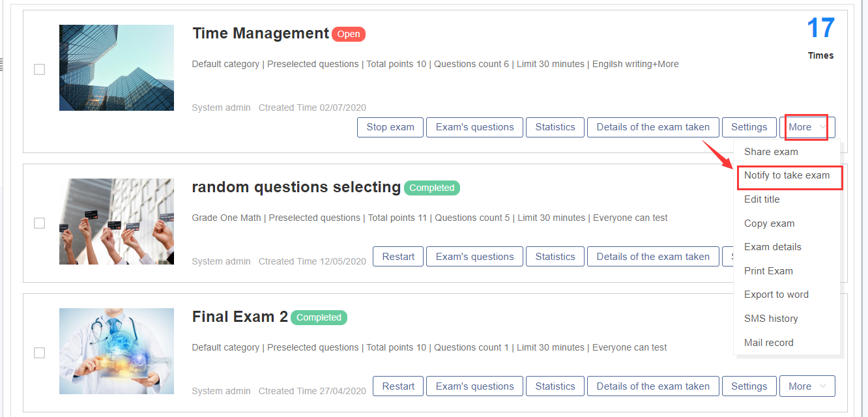Click Print Exam in the dropdown menu
Image resolution: width=868 pixels, height=417 pixels.
click(x=768, y=270)
